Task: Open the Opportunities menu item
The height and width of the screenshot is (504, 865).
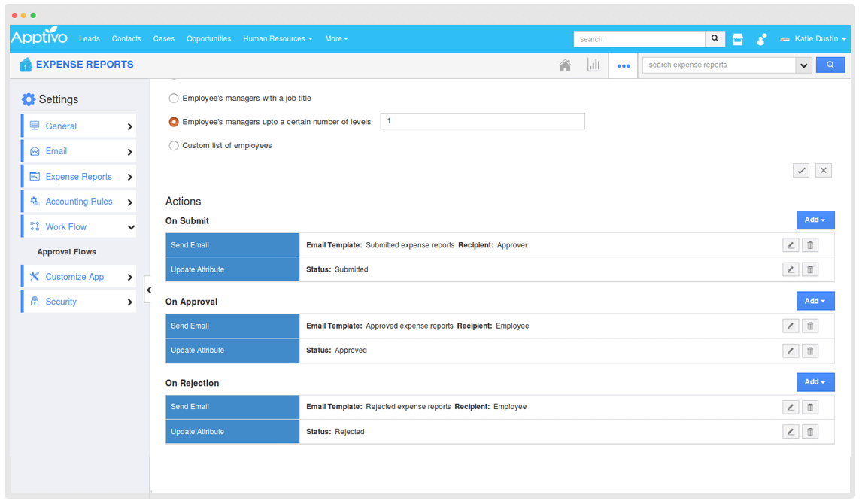Action: tap(208, 39)
